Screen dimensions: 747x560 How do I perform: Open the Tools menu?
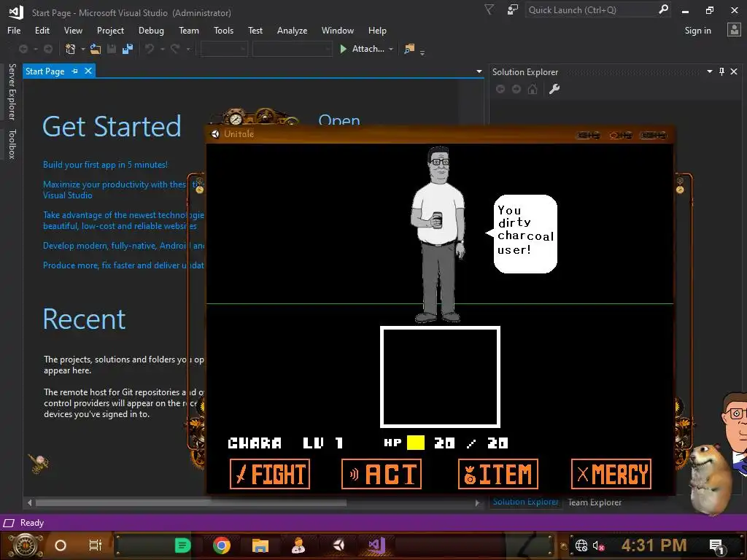click(223, 31)
